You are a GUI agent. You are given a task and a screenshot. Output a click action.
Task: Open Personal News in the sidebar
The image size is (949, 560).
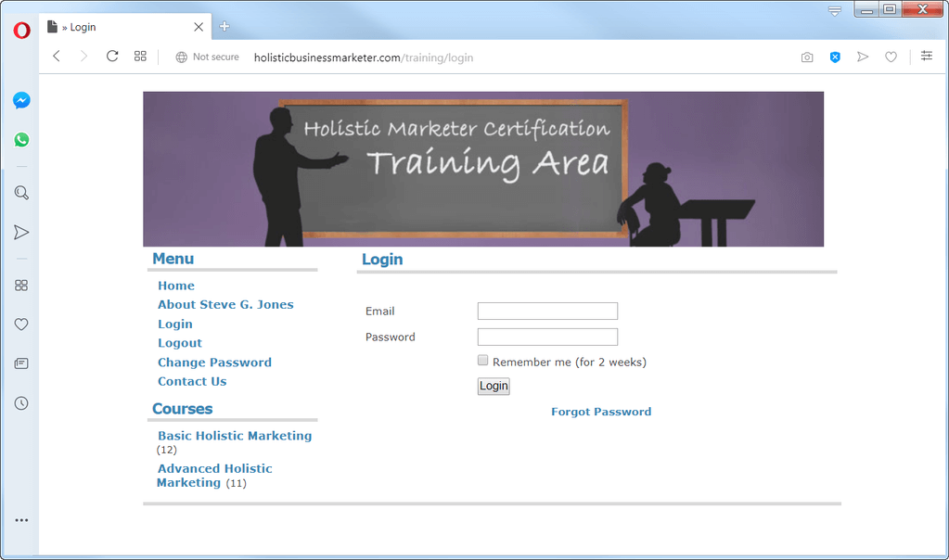point(21,363)
